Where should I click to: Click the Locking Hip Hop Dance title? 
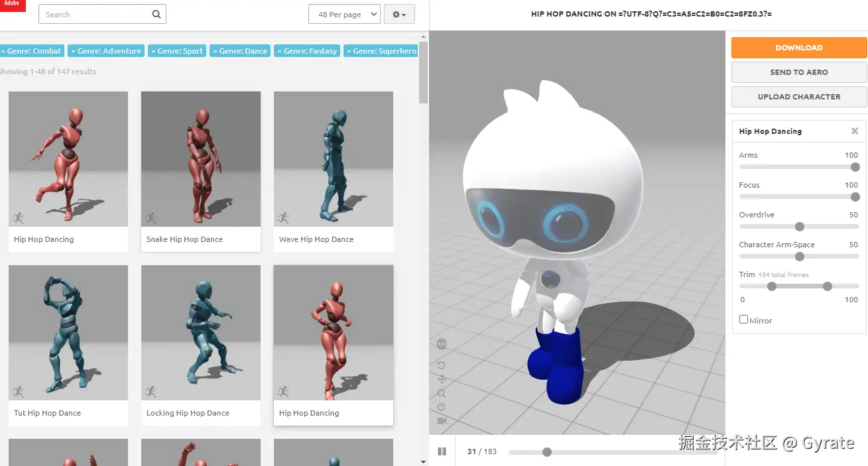[x=188, y=413]
